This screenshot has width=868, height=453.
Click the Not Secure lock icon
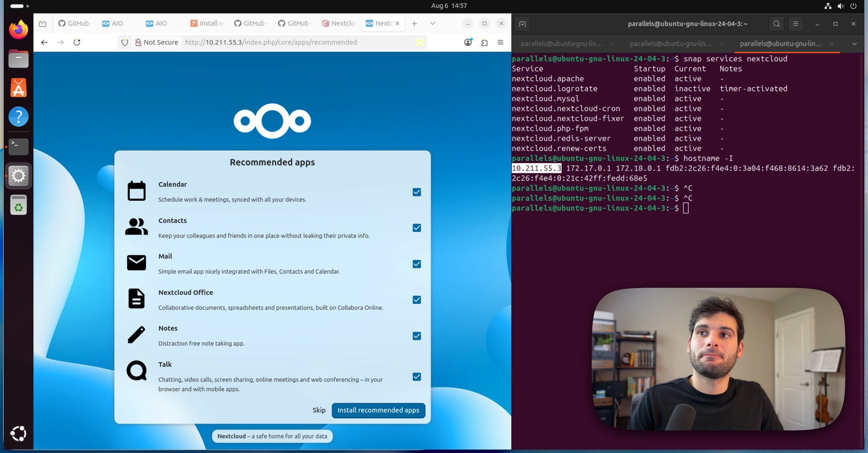[138, 42]
